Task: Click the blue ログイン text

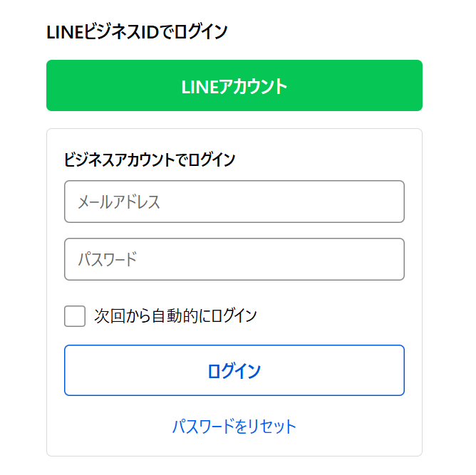Action: pos(234,370)
